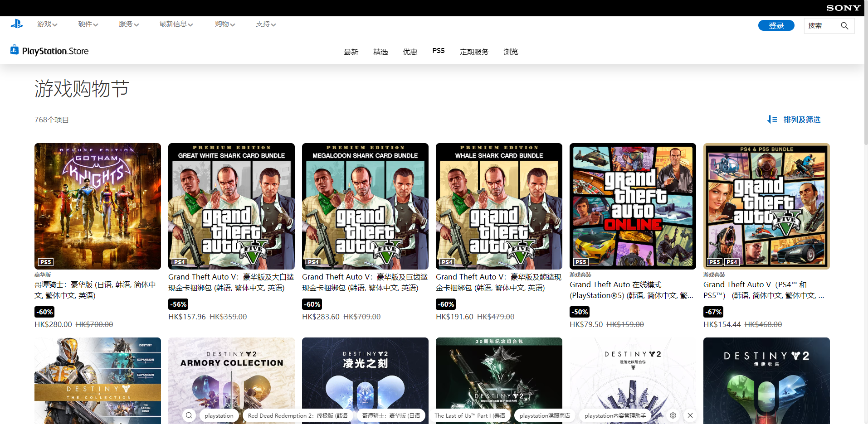
Task: Click the 哥谭骑士：豪华版 title link
Action: [x=95, y=290]
